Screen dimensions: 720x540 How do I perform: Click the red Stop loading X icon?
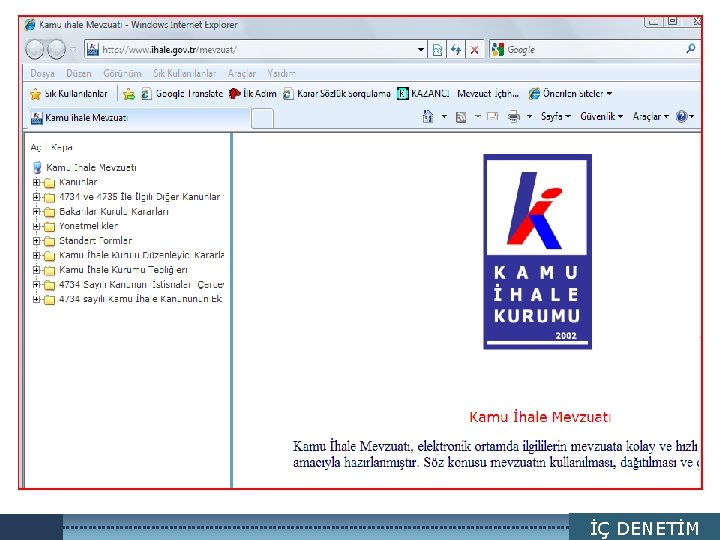tap(474, 50)
